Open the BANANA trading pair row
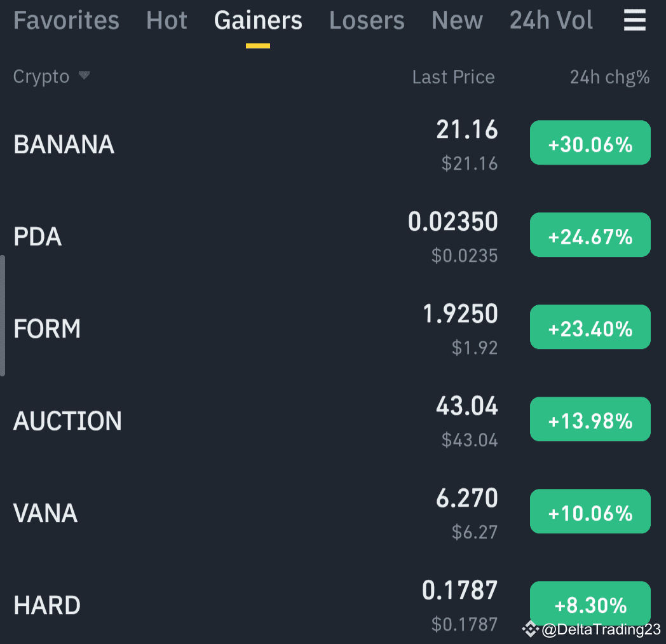The height and width of the screenshot is (644, 666). (333, 144)
